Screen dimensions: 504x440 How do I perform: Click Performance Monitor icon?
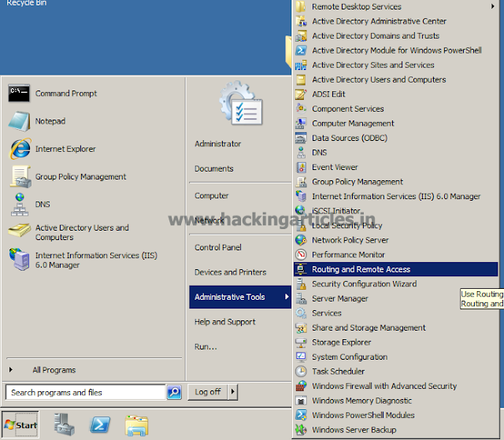301,255
